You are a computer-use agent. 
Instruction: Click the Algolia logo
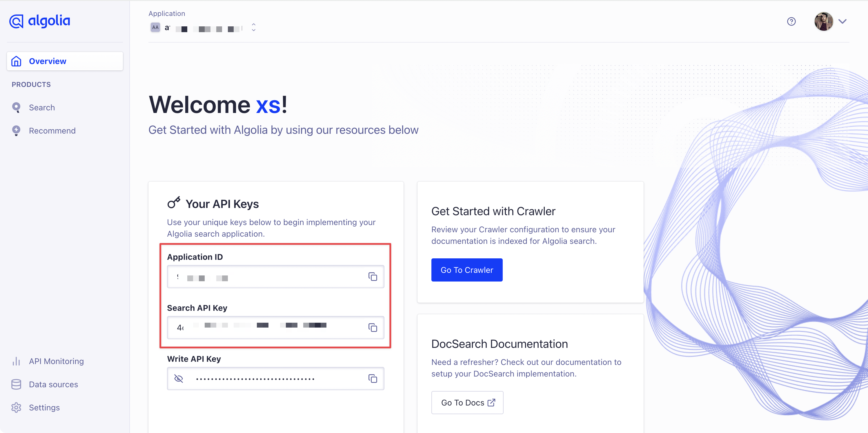click(x=39, y=21)
